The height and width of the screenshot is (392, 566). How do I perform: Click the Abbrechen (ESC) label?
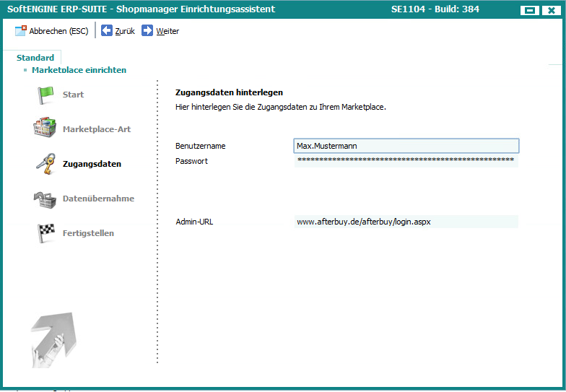coord(59,31)
